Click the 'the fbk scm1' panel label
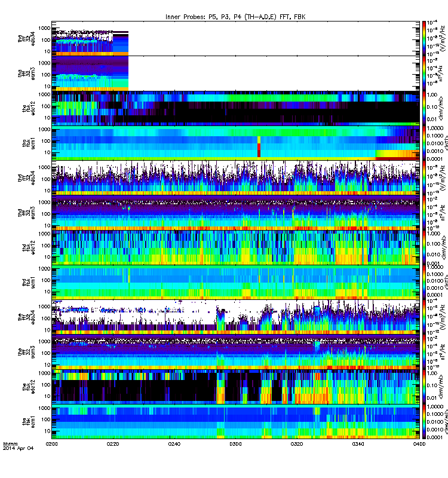Image resolution: width=448 pixels, height=478 pixels. [x=29, y=421]
